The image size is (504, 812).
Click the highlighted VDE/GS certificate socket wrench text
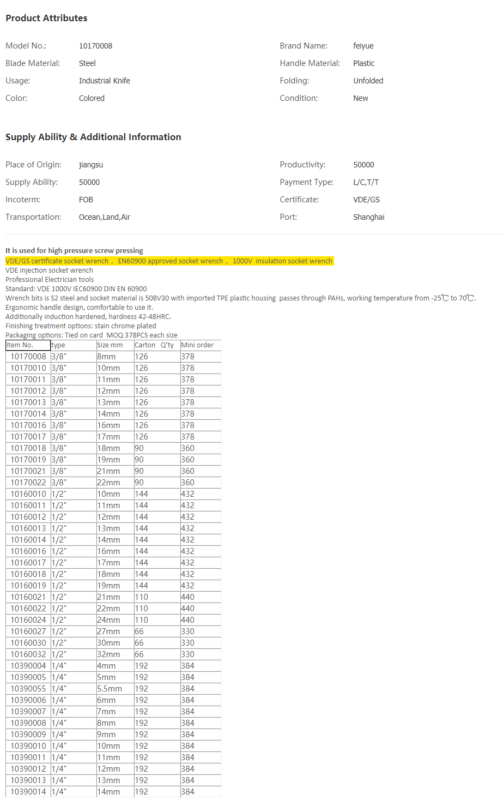coord(57,261)
